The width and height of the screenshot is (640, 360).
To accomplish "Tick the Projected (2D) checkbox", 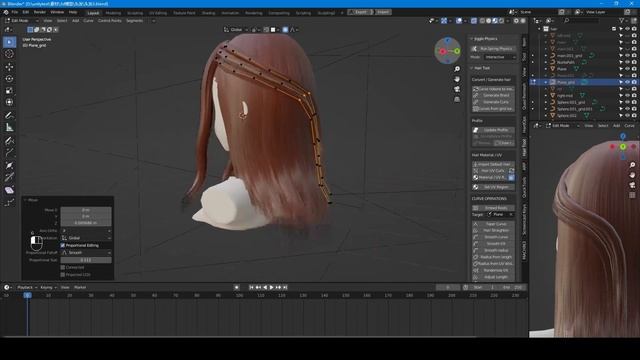I will coord(63,275).
